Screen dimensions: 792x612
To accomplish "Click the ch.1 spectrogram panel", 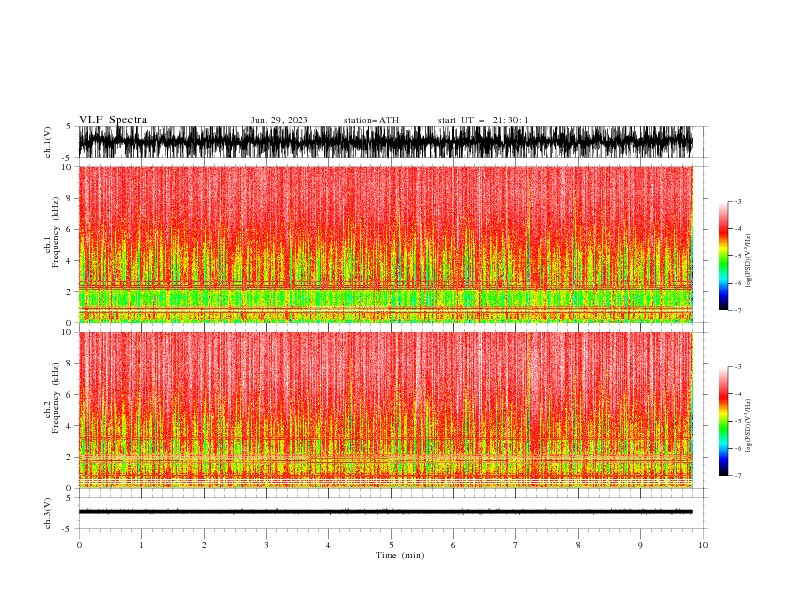I will [x=385, y=244].
